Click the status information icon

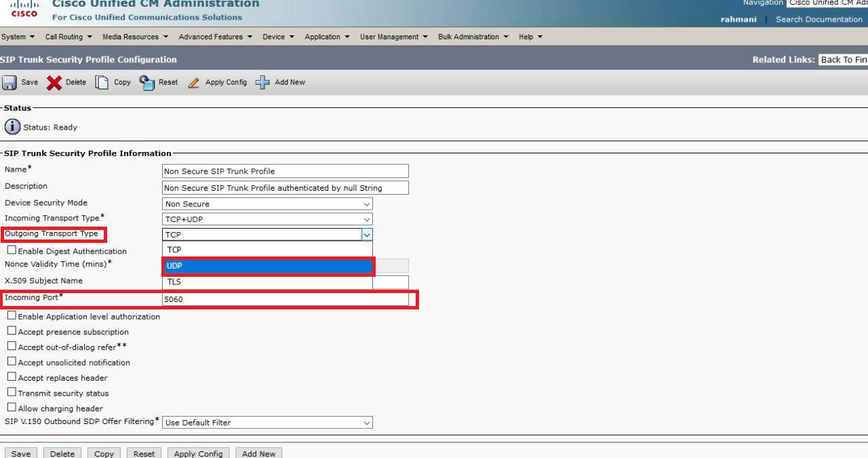pyautogui.click(x=12, y=127)
